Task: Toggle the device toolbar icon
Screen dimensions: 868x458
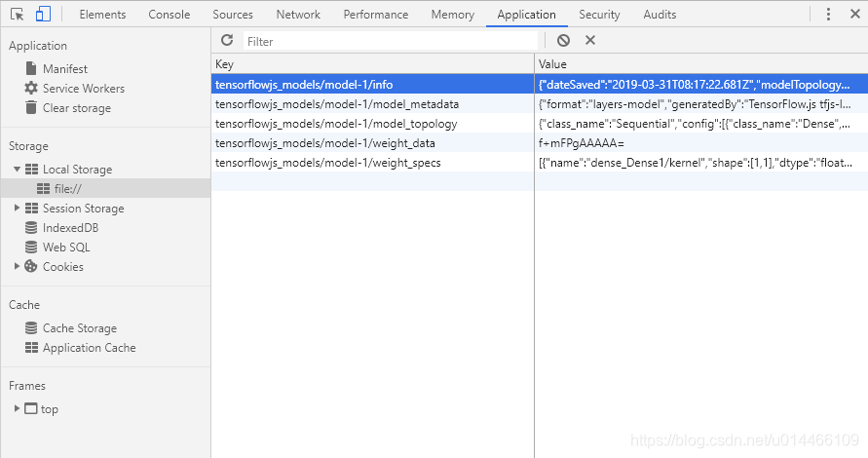Action: tap(43, 15)
